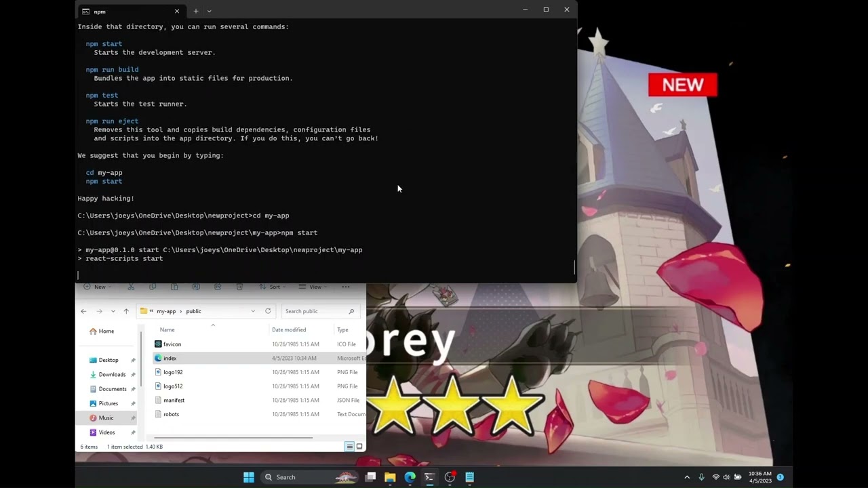Click public in the address breadcrumb
Screen dimensions: 868x488
click(194, 311)
